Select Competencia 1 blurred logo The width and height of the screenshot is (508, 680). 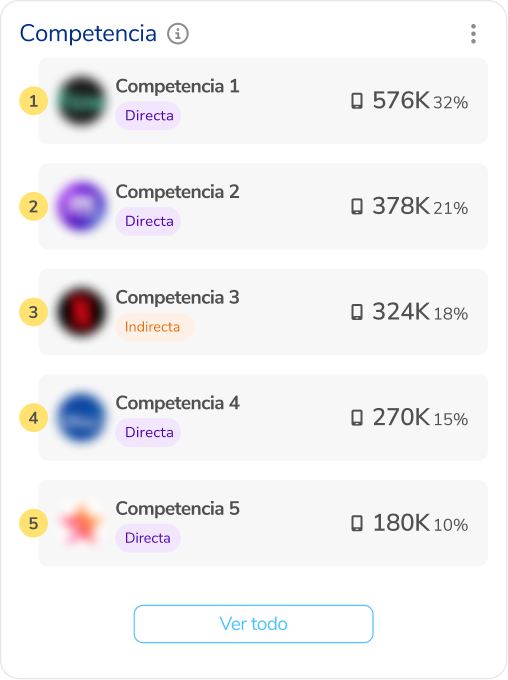tap(81, 101)
